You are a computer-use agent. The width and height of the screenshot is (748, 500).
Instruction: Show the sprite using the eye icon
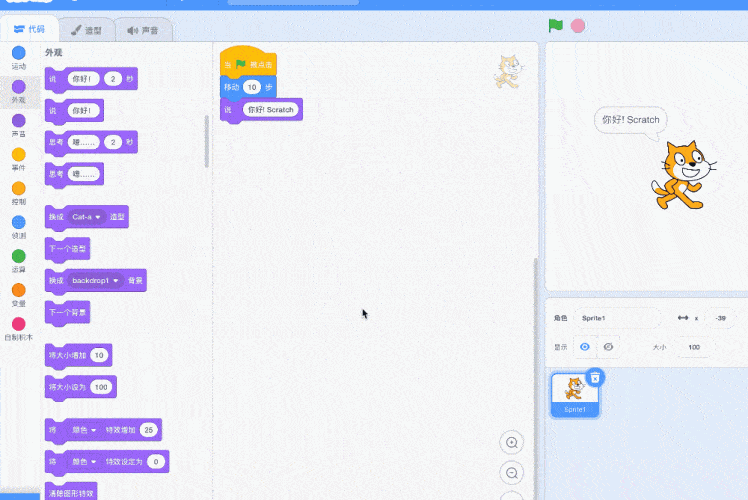point(585,347)
